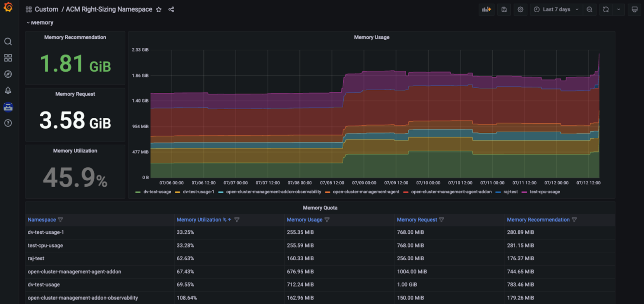Save the dashboard with disk icon
Viewport: 644px width, 304px height.
[504, 10]
